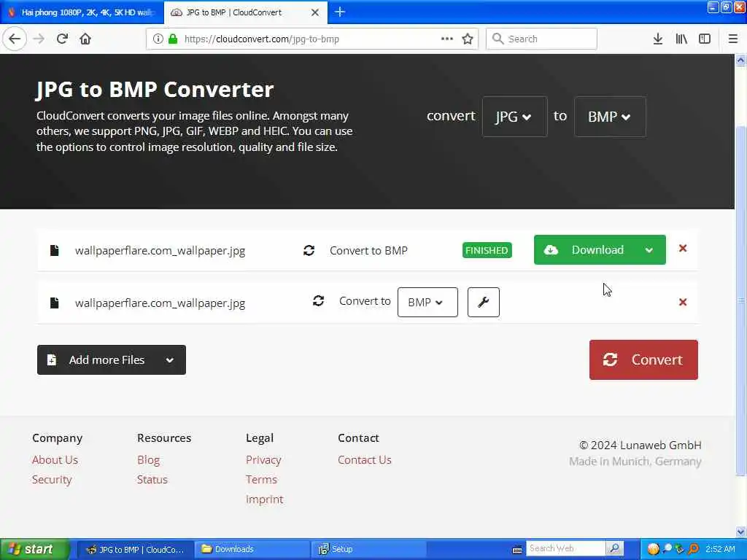747x560 pixels.
Task: Open the BMP target format dropdown in header
Action: 610,117
